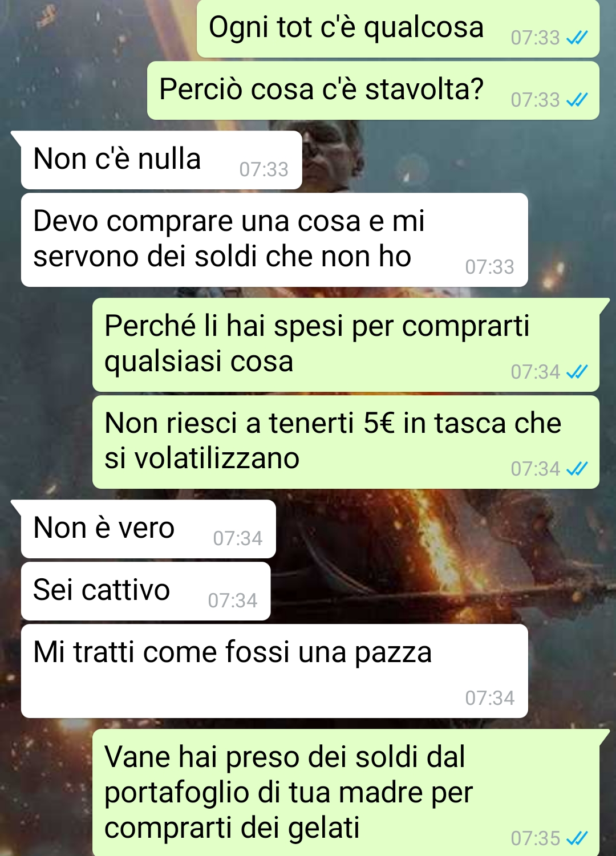Select the 'Vane hai preso dei soldi' message
This screenshot has width=616, height=856.
tap(346, 793)
